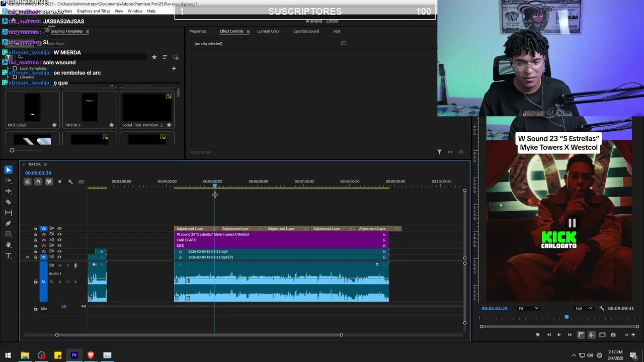The width and height of the screenshot is (644, 362).
Task: Select the Hand tool
Action: pos(8,245)
